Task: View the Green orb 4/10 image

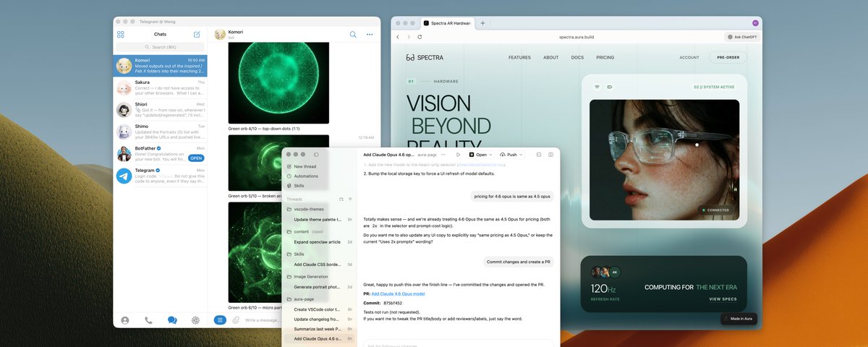Action: pos(278,82)
